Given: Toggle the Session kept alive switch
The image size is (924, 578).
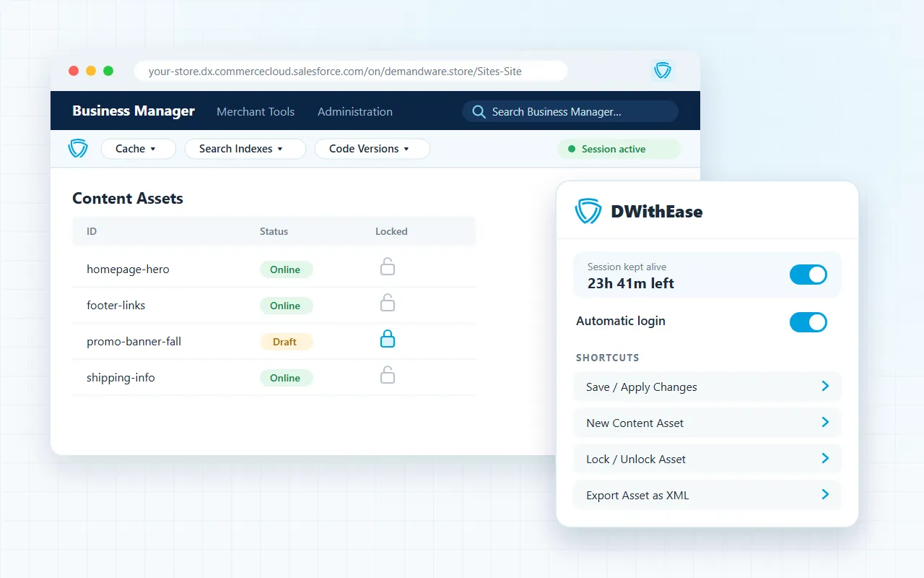Looking at the screenshot, I should [808, 275].
